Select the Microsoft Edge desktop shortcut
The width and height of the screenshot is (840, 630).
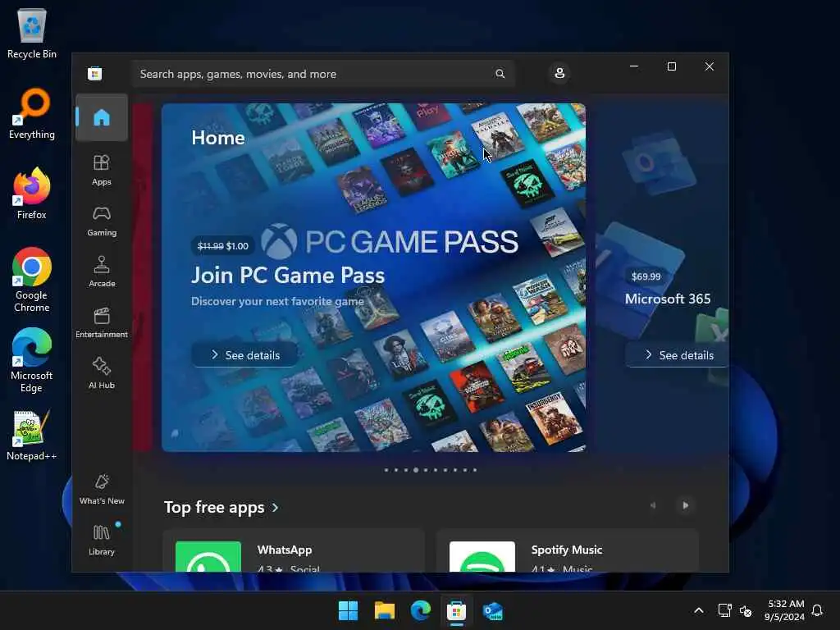coord(32,360)
